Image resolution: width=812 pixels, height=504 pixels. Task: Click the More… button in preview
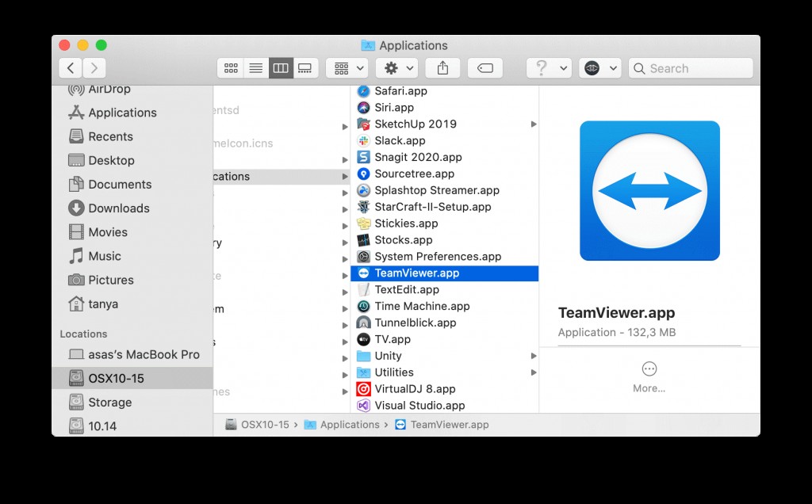[x=649, y=377]
